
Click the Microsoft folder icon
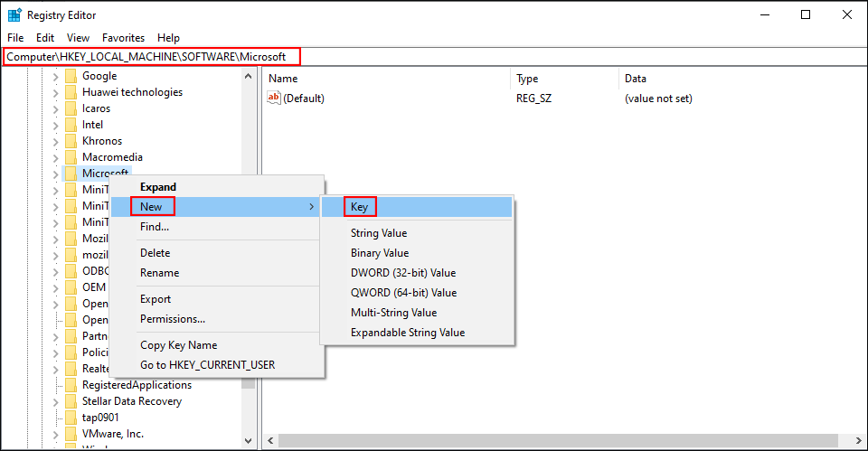click(x=71, y=174)
